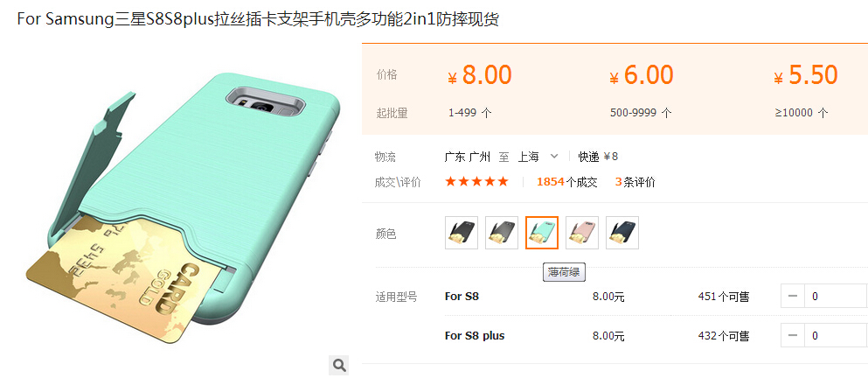Open the 3 条评价 reviews link

pyautogui.click(x=635, y=182)
